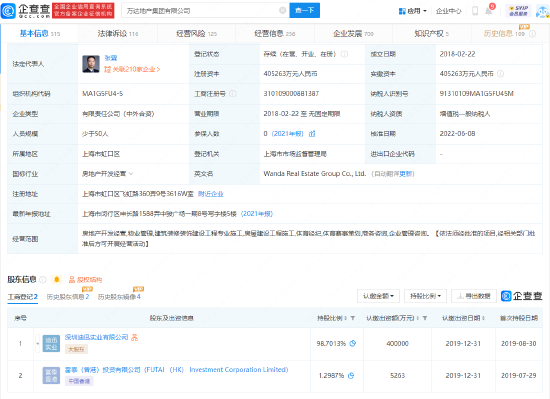Click info icon beside 历史信息 tab
Viewport: 550px width, 399px height.
tap(532, 34)
